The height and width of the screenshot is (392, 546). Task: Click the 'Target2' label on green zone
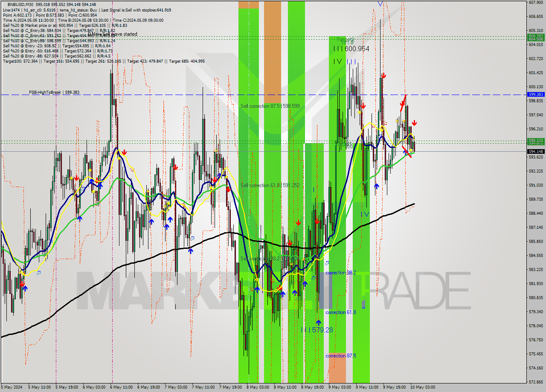345,39
